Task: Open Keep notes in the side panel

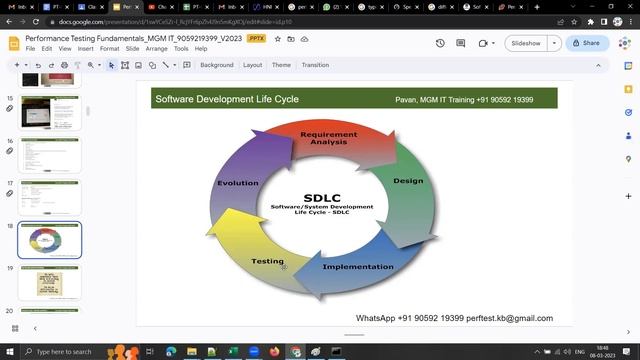Action: click(629, 89)
